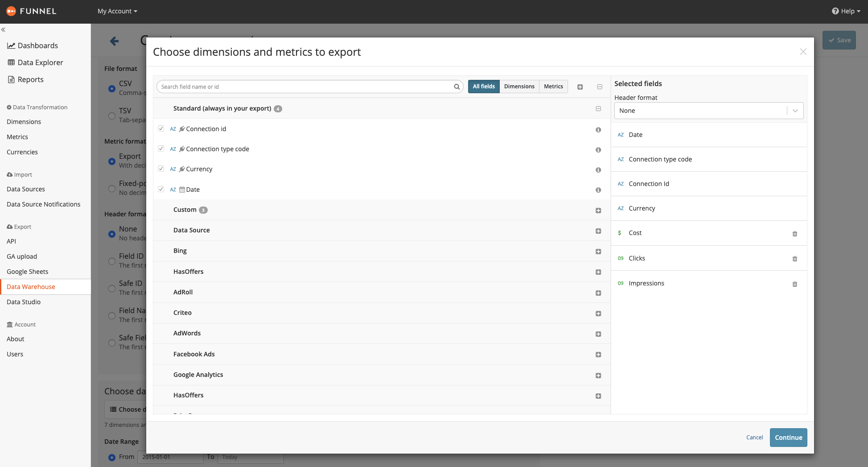
Task: Click the Save button
Action: pos(839,40)
